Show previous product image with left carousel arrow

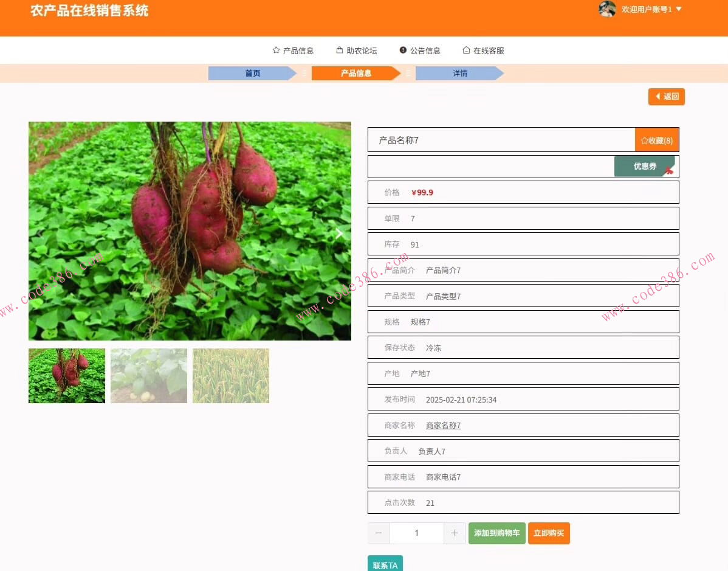pyautogui.click(x=40, y=233)
